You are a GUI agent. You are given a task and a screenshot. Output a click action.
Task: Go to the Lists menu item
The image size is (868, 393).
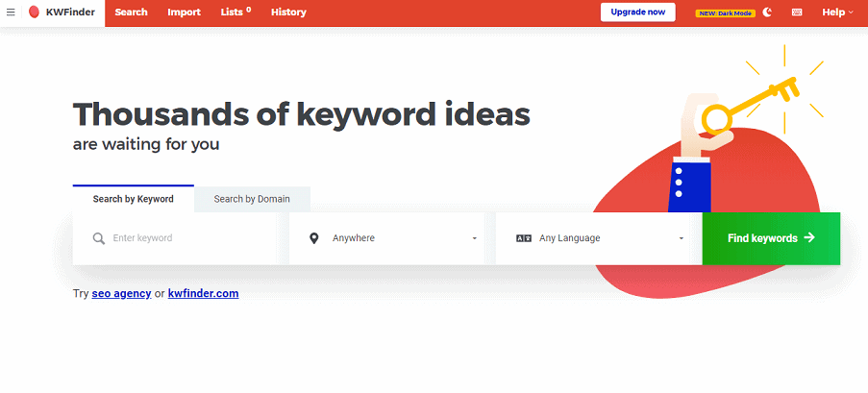(235, 12)
